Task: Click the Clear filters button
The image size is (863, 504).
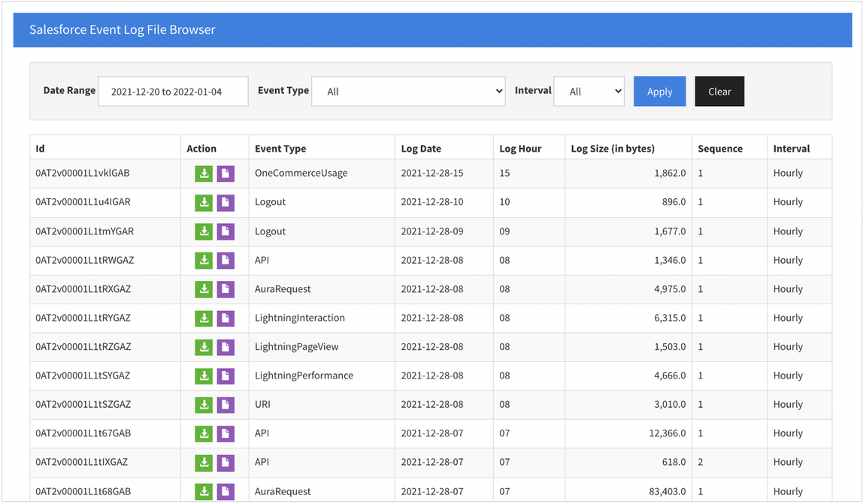Action: [x=719, y=92]
